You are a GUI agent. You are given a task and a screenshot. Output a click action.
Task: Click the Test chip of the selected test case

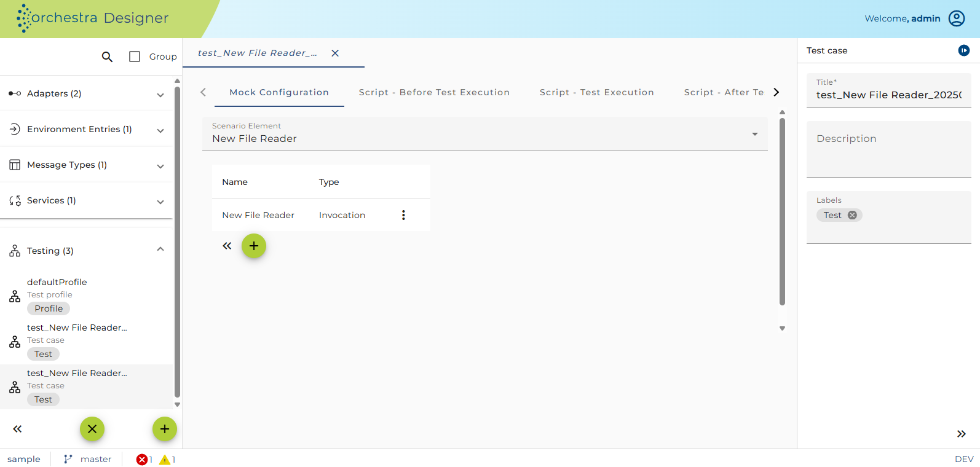coord(43,399)
